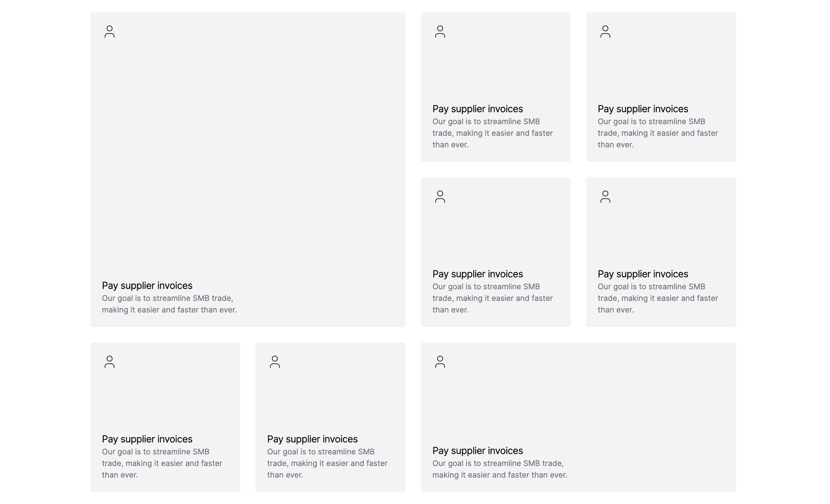Click the description text in the large left card
Screen dimensions: 830x504
point(169,304)
